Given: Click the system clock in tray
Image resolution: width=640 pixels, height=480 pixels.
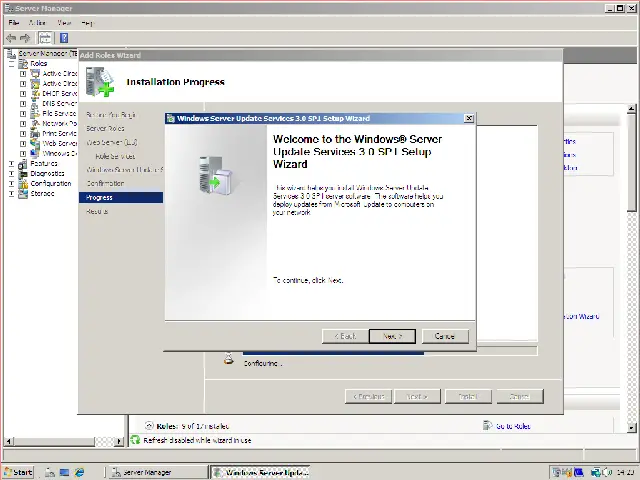Looking at the screenshot, I should tap(625, 473).
